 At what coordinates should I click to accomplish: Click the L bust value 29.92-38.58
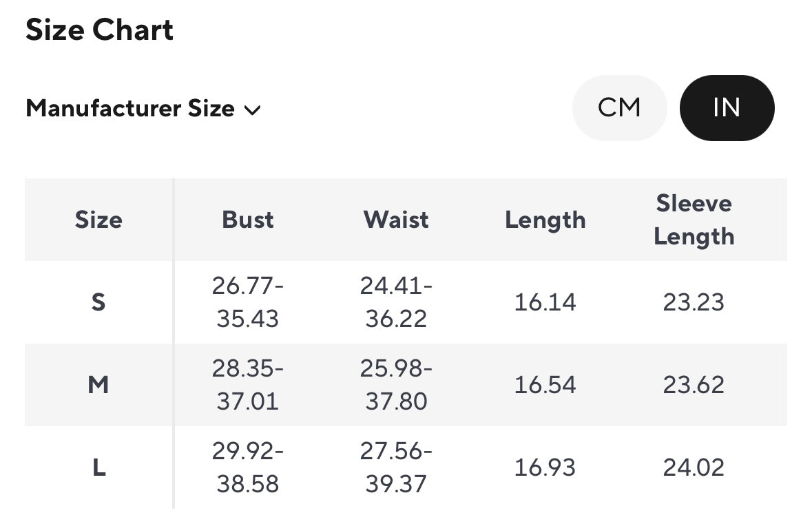[x=247, y=467]
